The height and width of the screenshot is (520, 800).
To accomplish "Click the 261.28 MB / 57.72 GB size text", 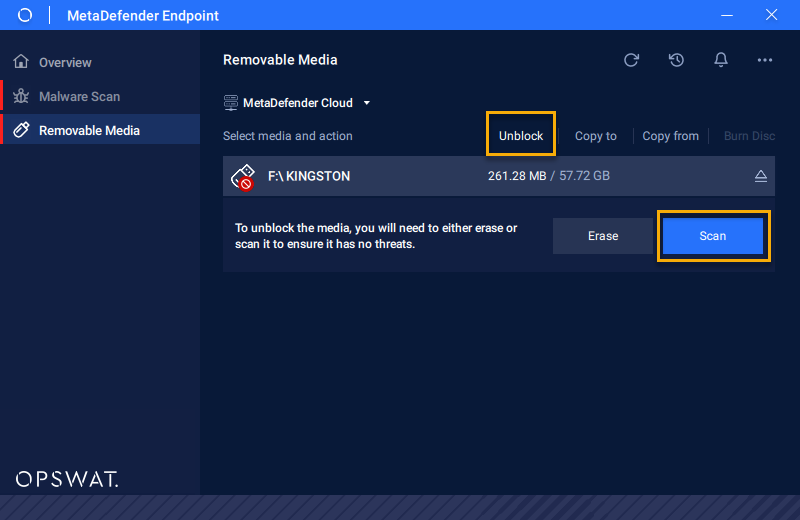I will coord(548,176).
